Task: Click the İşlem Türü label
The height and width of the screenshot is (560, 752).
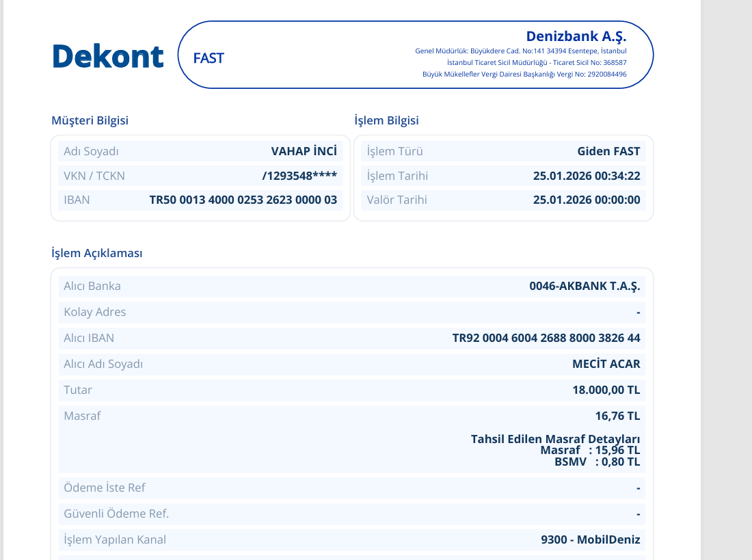Action: tap(394, 151)
